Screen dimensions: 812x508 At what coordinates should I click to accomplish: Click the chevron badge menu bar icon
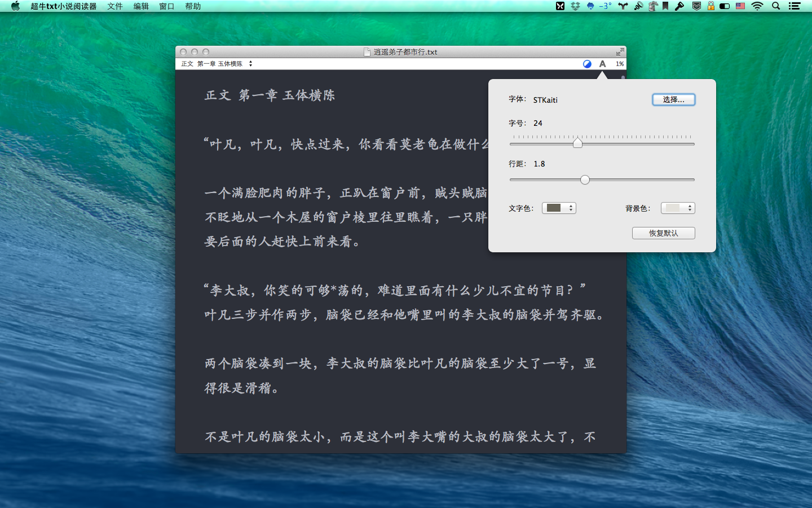click(697, 6)
